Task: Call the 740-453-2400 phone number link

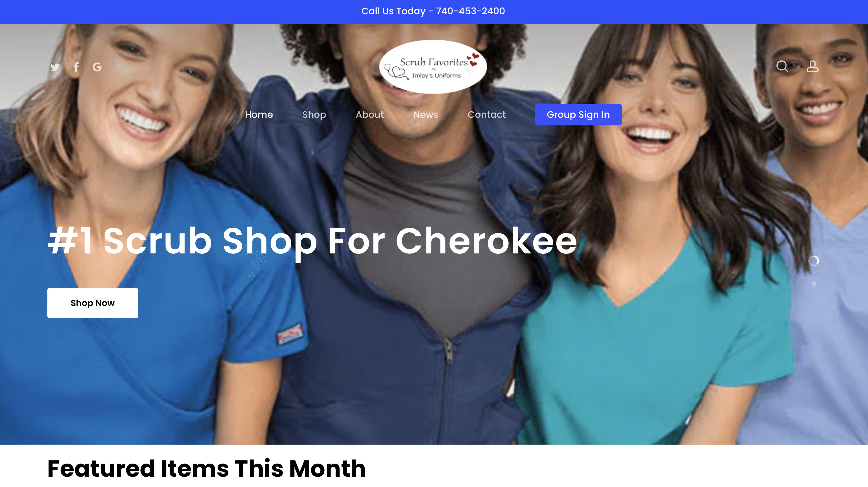Action: [470, 11]
